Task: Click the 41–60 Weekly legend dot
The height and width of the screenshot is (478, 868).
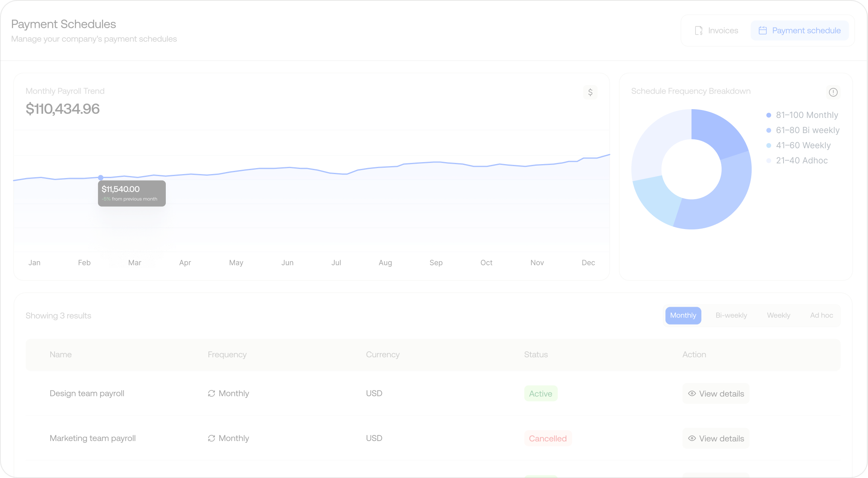Action: (769, 145)
